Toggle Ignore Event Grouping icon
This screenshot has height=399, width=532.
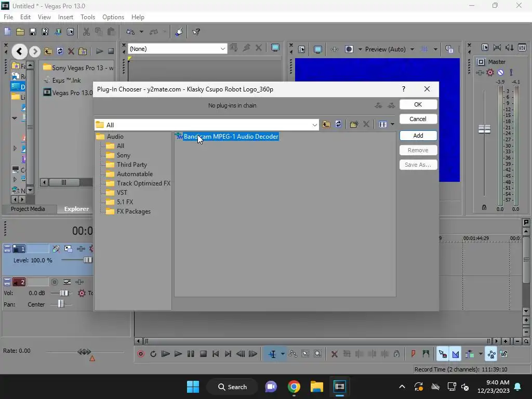click(504, 354)
